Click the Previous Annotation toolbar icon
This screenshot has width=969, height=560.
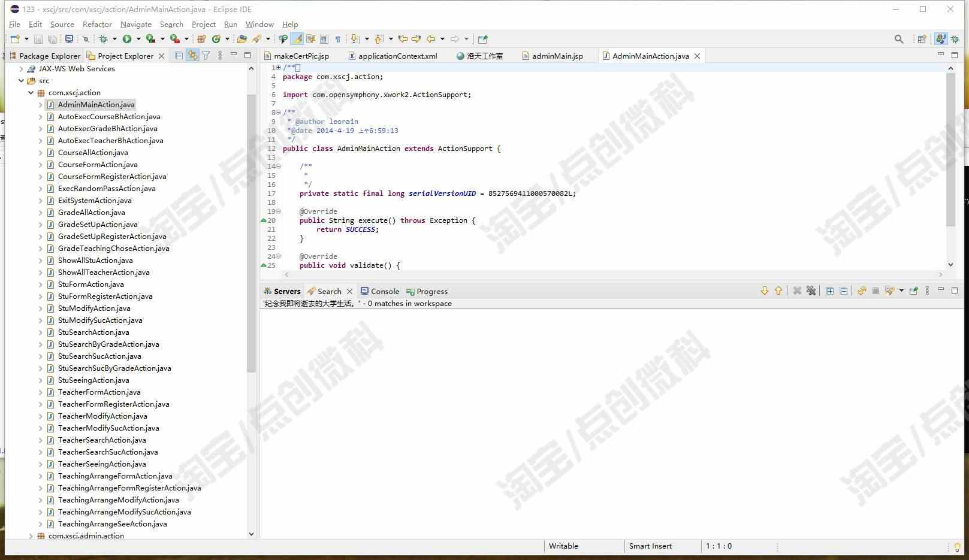click(379, 39)
